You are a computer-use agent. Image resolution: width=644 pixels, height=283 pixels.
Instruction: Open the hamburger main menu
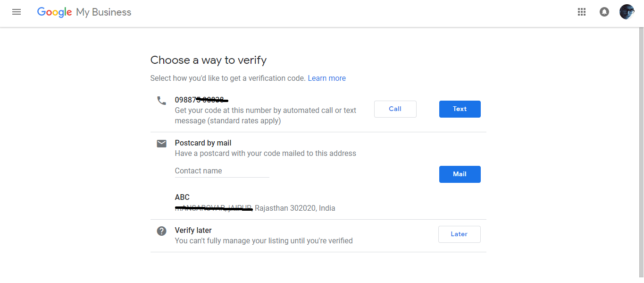(x=17, y=12)
